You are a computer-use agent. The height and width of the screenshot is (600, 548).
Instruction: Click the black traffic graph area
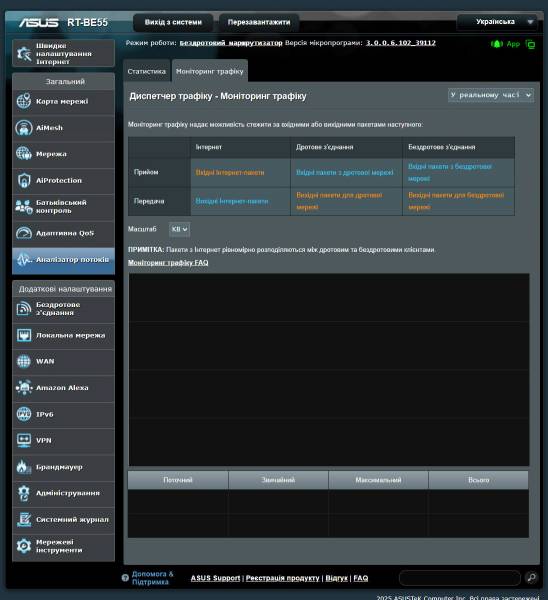pyautogui.click(x=329, y=370)
